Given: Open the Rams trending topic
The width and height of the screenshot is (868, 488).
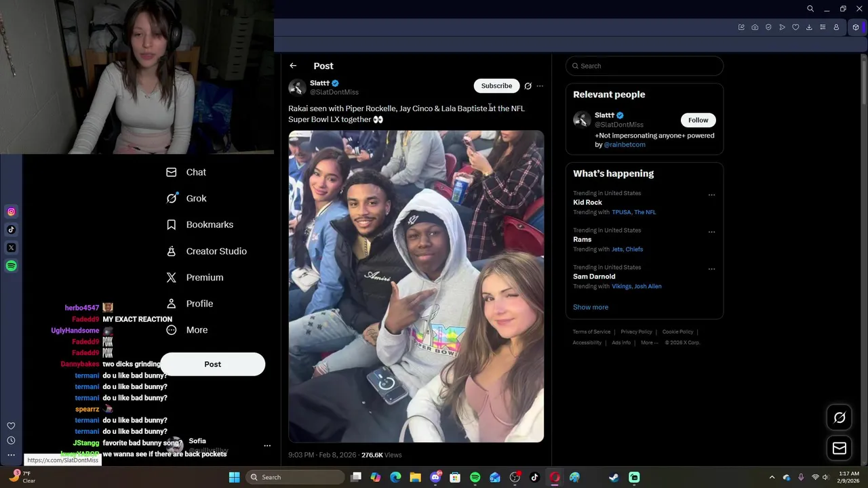Looking at the screenshot, I should pyautogui.click(x=582, y=239).
